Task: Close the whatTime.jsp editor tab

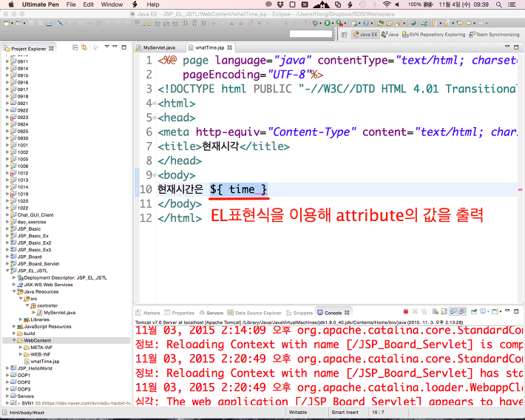Action: pyautogui.click(x=230, y=47)
